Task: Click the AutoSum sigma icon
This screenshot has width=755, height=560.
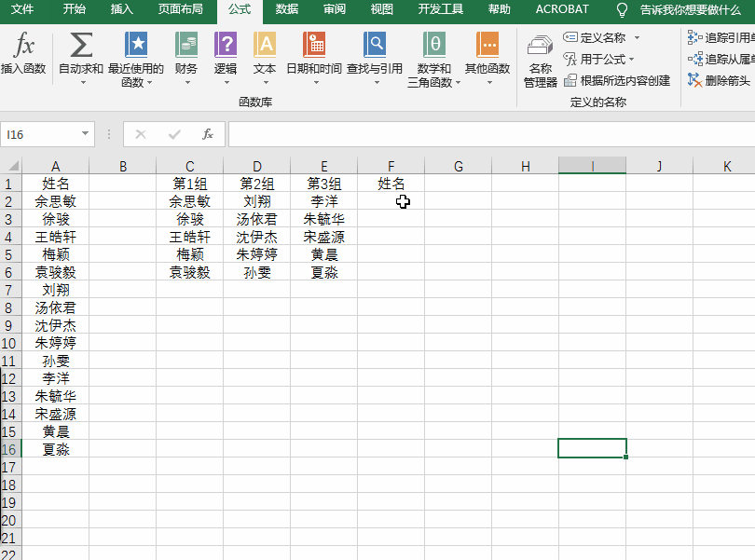Action: (81, 45)
